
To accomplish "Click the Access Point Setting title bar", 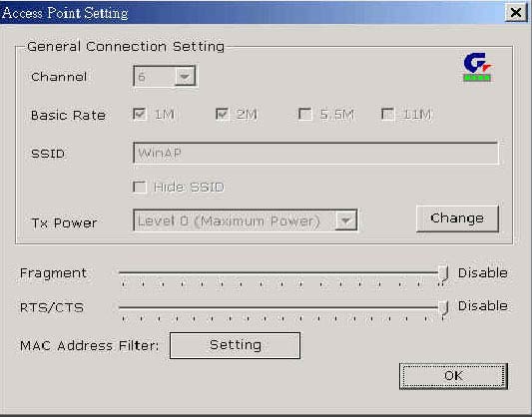I will (252, 13).
